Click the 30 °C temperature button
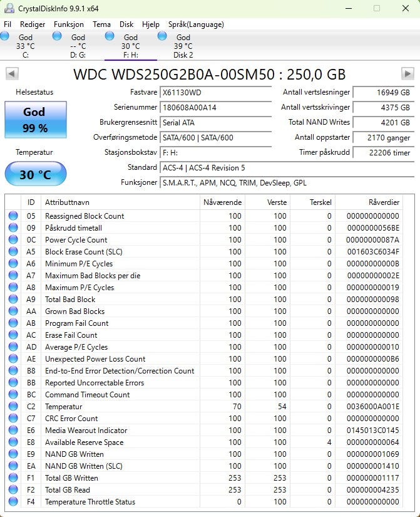The height and width of the screenshot is (517, 420). pyautogui.click(x=36, y=174)
